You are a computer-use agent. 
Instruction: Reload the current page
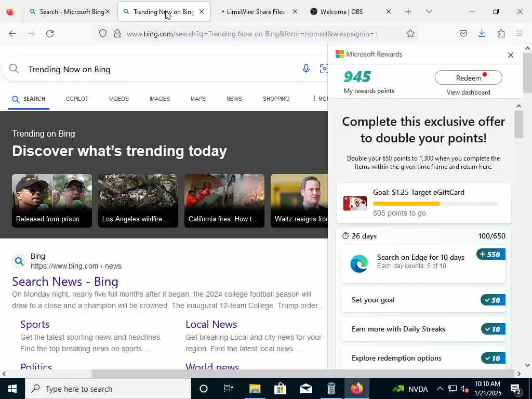50,34
